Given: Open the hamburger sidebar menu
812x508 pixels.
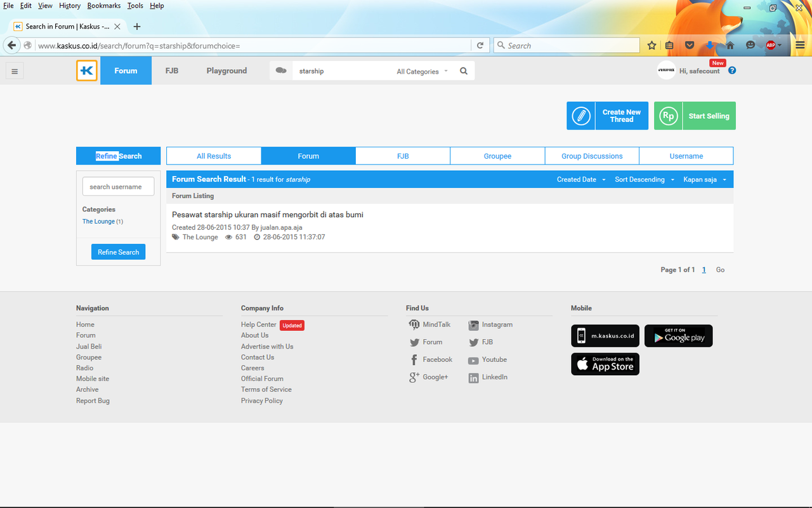Looking at the screenshot, I should click(x=14, y=71).
